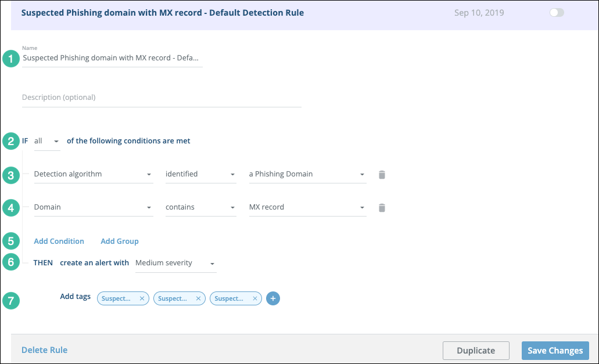Remove the third Suspect tag

pyautogui.click(x=254, y=298)
